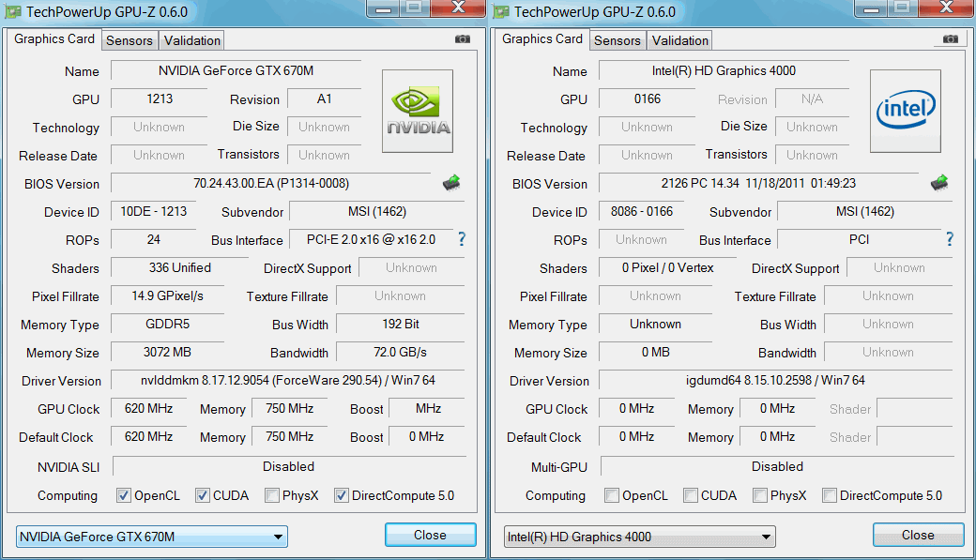
Task: Click NVIDIA SLI field showing Disabled
Action: (x=289, y=466)
